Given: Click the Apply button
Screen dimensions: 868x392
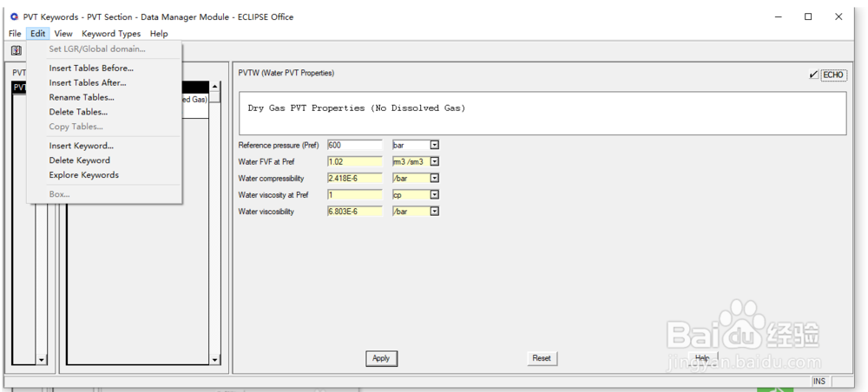Looking at the screenshot, I should point(381,358).
